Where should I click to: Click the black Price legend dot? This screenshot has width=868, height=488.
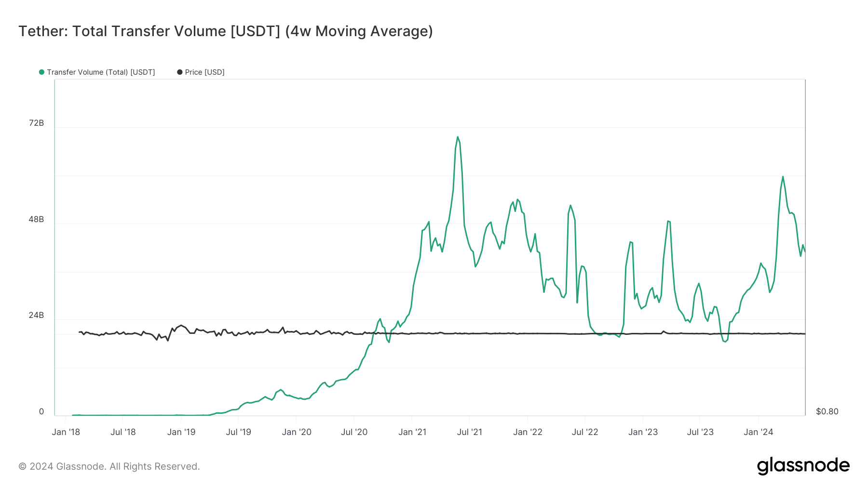(x=180, y=72)
